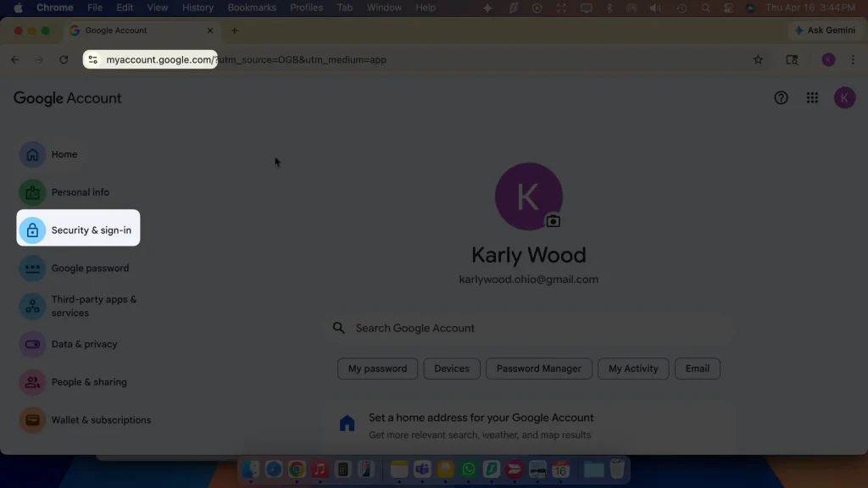This screenshot has width=868, height=488.
Task: Open Set a home address suggestion
Action: click(x=530, y=426)
